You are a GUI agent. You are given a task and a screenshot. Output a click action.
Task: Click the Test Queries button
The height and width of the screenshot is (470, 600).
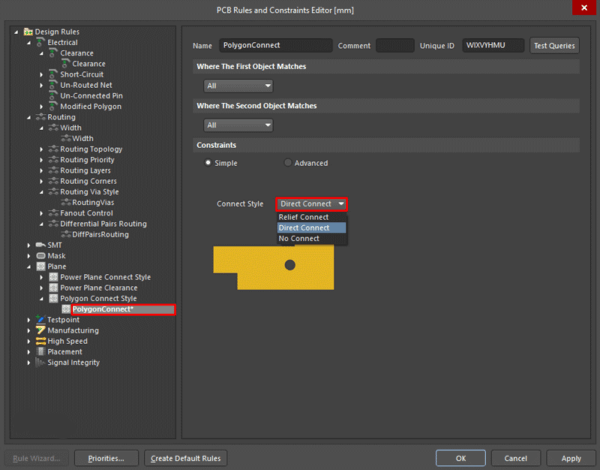click(x=554, y=46)
